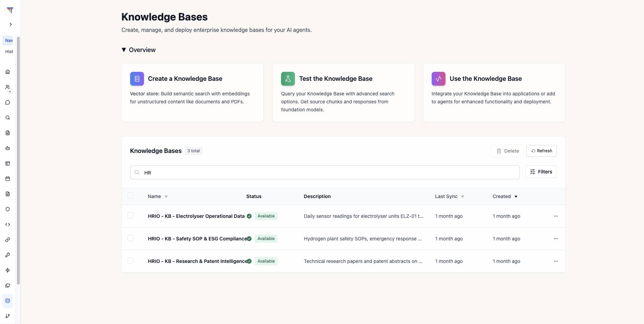The height and width of the screenshot is (324, 644).
Task: Sort the table by the Name column
Action: tap(158, 196)
